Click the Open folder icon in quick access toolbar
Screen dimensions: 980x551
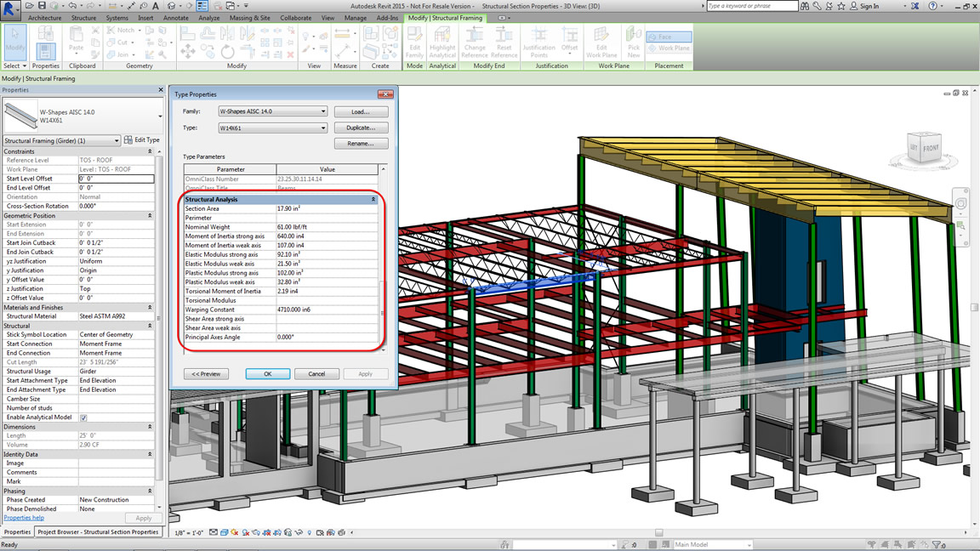pyautogui.click(x=30, y=6)
